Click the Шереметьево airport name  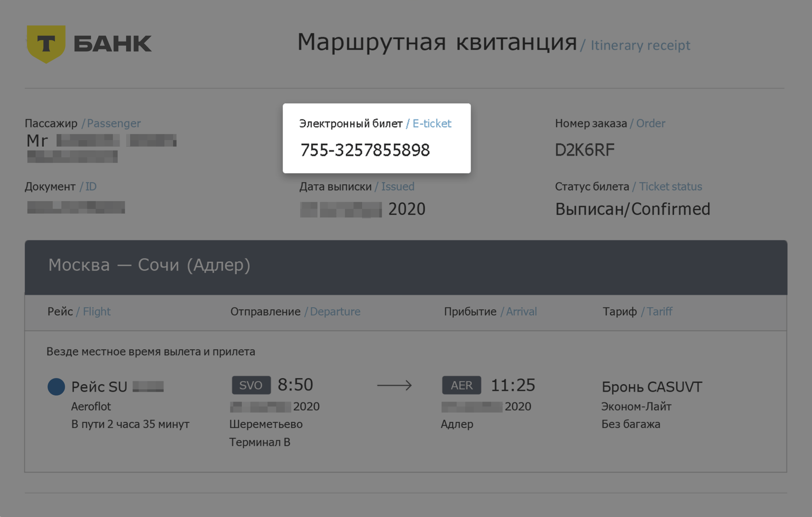coord(266,424)
